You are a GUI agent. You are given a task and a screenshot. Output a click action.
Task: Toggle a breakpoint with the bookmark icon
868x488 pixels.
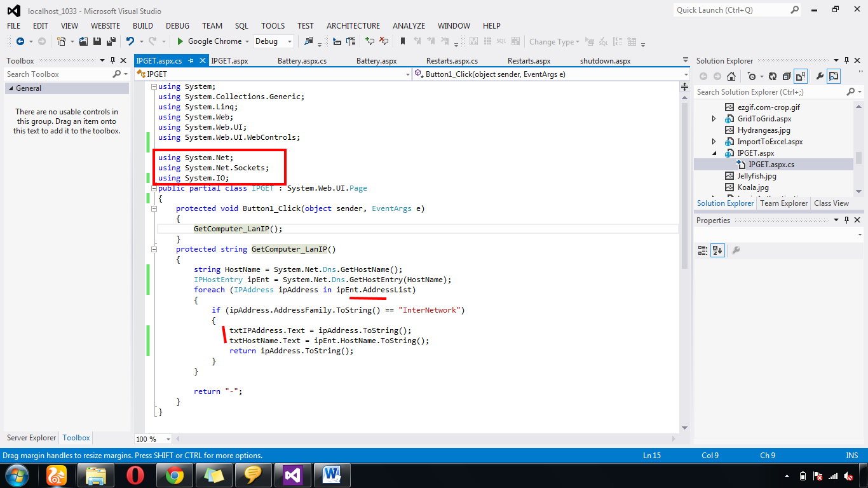(x=402, y=41)
